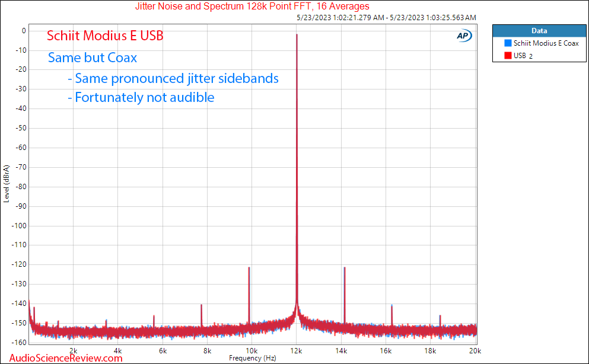589x364 pixels.
Task: Click the 'Level (dBrA)' axis label
Action: coord(6,184)
